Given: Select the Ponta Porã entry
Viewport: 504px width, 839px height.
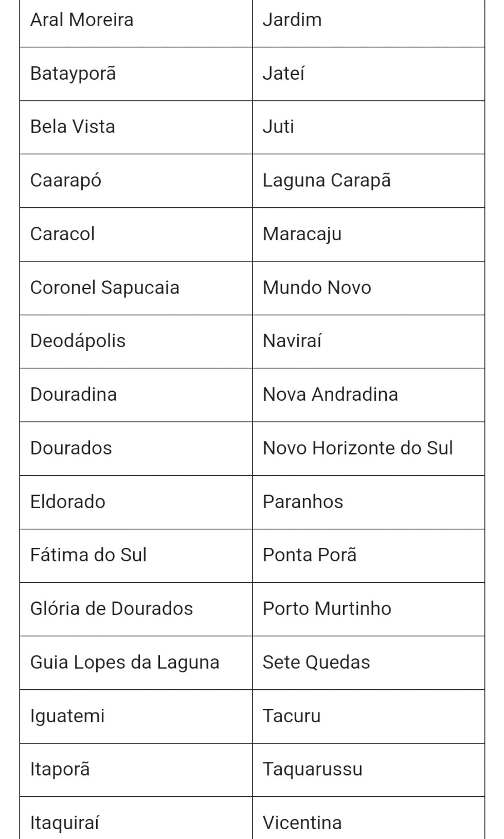Looking at the screenshot, I should tap(310, 555).
